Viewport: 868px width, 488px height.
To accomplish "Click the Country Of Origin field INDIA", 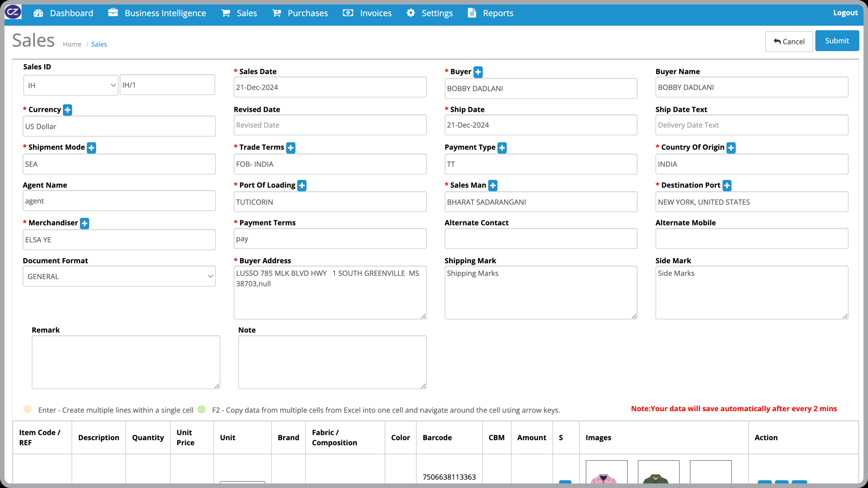I will click(751, 164).
